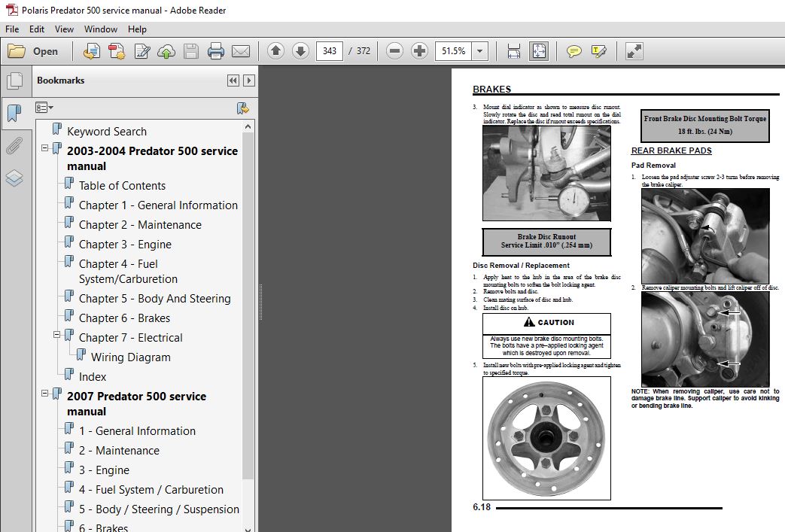Select 2007 Predator 500 service manual bookmark
This screenshot has height=532, width=785.
136,404
